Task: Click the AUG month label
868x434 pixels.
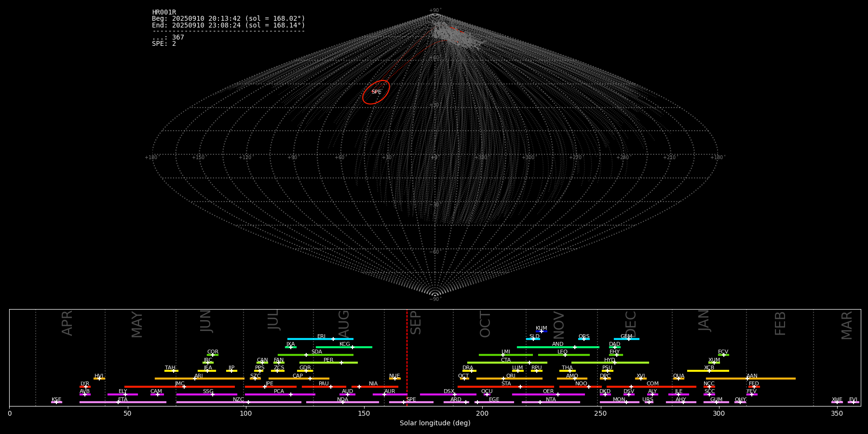Action: (344, 324)
